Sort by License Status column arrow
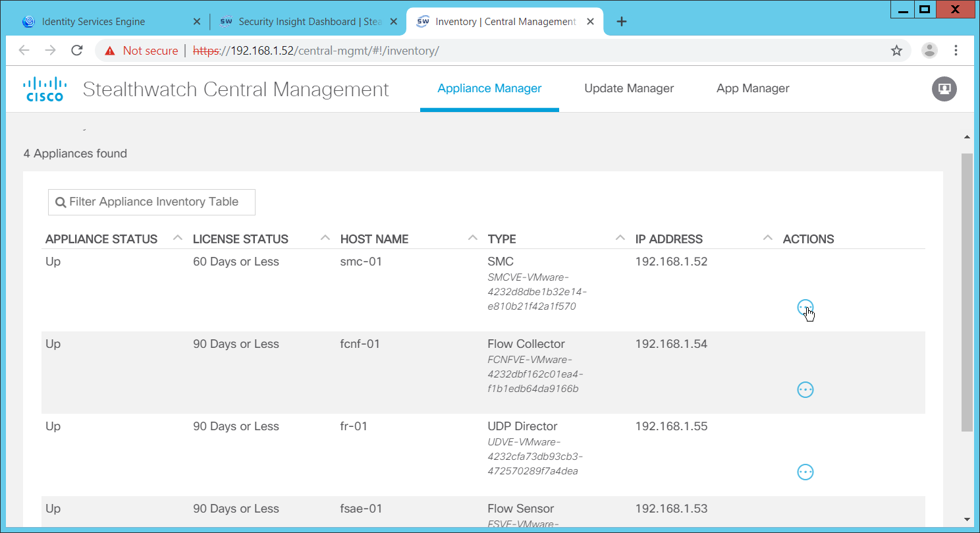Image resolution: width=980 pixels, height=533 pixels. coord(325,238)
